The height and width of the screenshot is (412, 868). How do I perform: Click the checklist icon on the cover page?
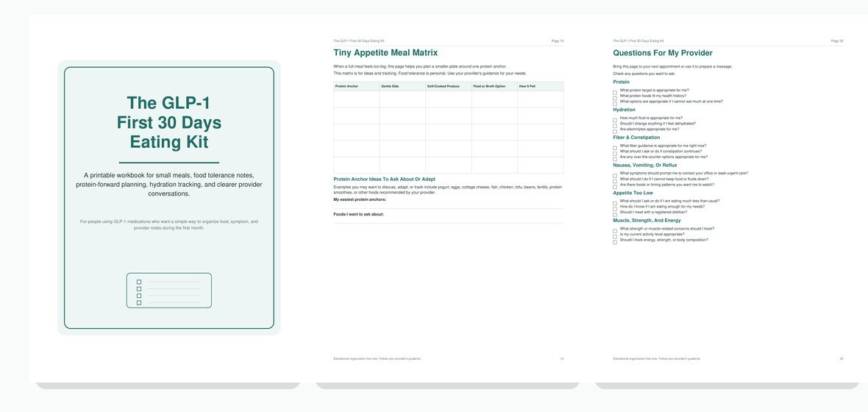169,290
